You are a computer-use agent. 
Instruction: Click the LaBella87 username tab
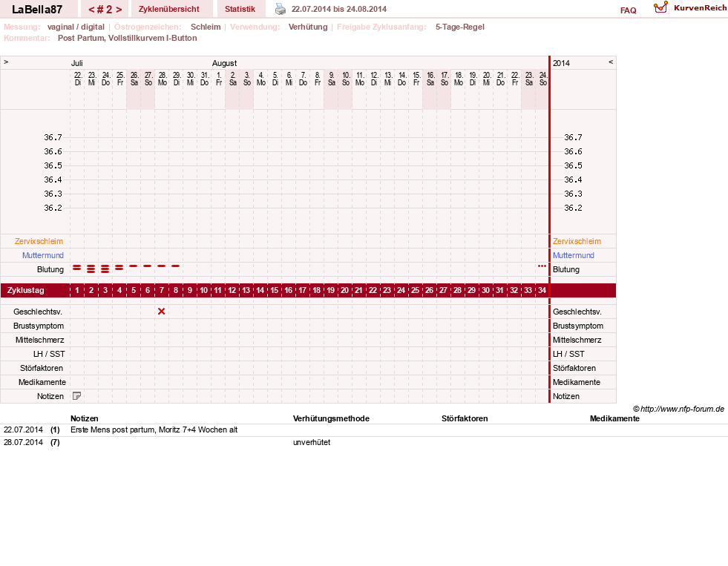pyautogui.click(x=37, y=9)
